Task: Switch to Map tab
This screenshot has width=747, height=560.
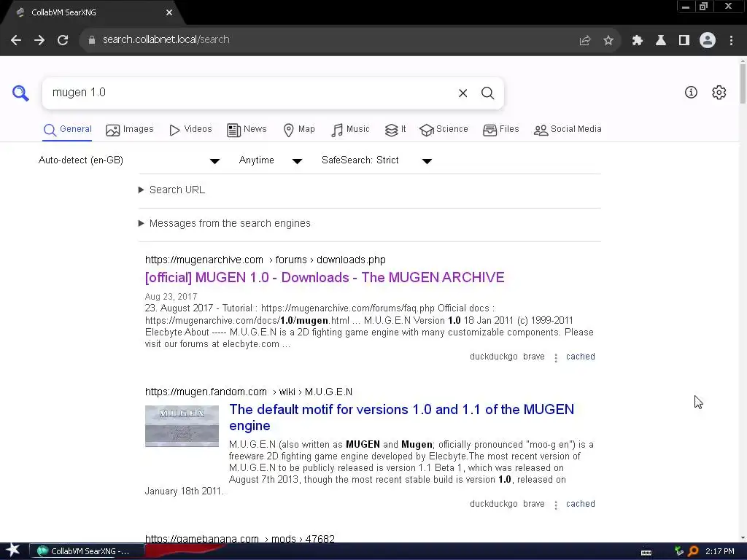Action: [x=299, y=130]
